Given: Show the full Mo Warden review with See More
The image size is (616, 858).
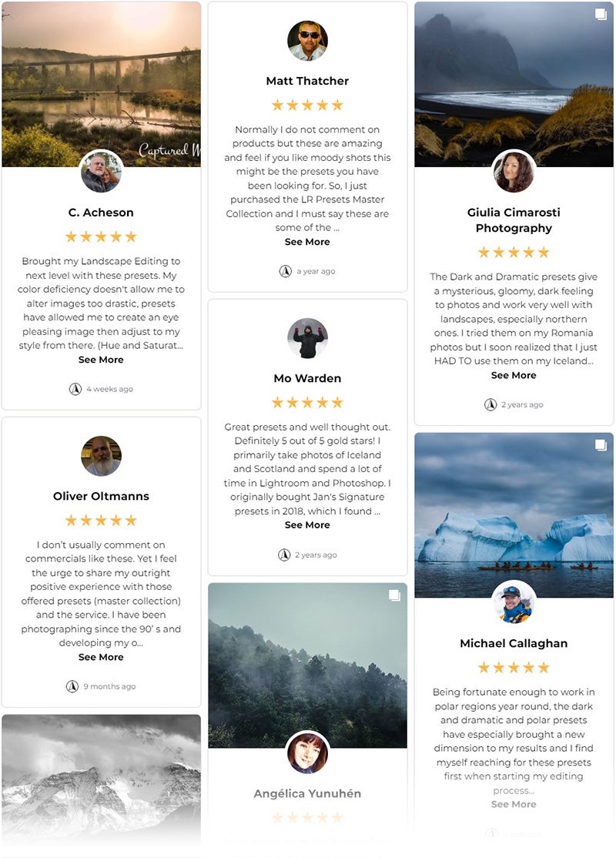Looking at the screenshot, I should tap(307, 525).
